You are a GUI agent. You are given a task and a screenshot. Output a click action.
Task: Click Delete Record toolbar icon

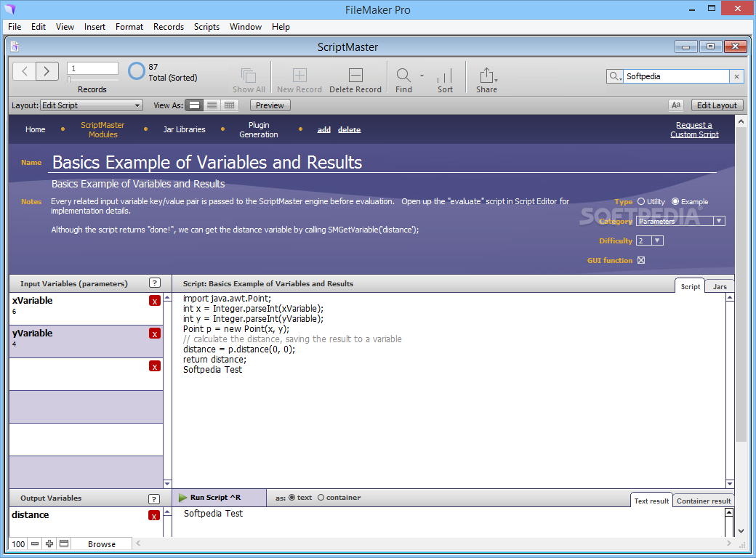click(x=355, y=75)
